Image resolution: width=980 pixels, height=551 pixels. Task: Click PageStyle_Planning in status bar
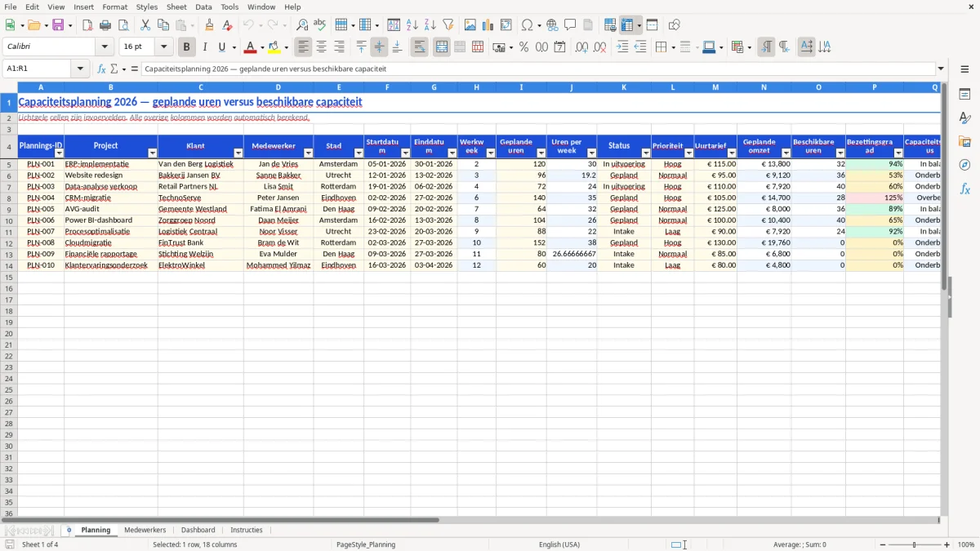coord(366,544)
